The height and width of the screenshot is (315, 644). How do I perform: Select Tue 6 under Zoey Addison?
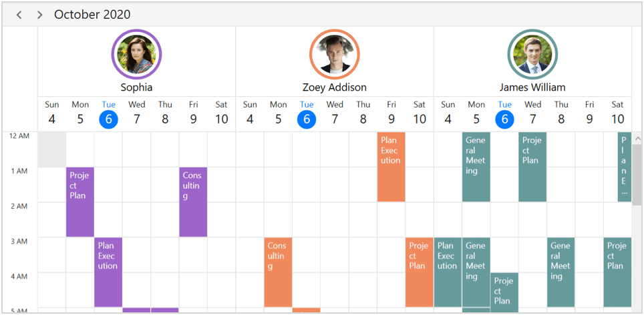[307, 119]
